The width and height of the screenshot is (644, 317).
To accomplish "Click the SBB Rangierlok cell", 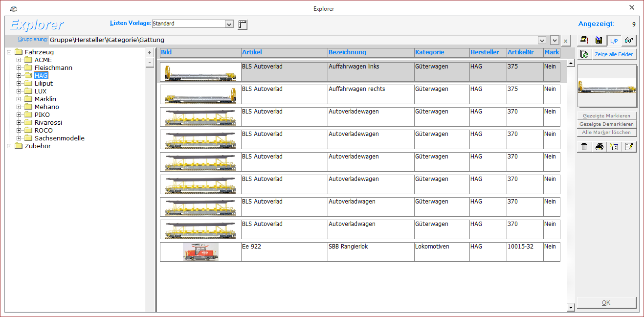I will (371, 252).
